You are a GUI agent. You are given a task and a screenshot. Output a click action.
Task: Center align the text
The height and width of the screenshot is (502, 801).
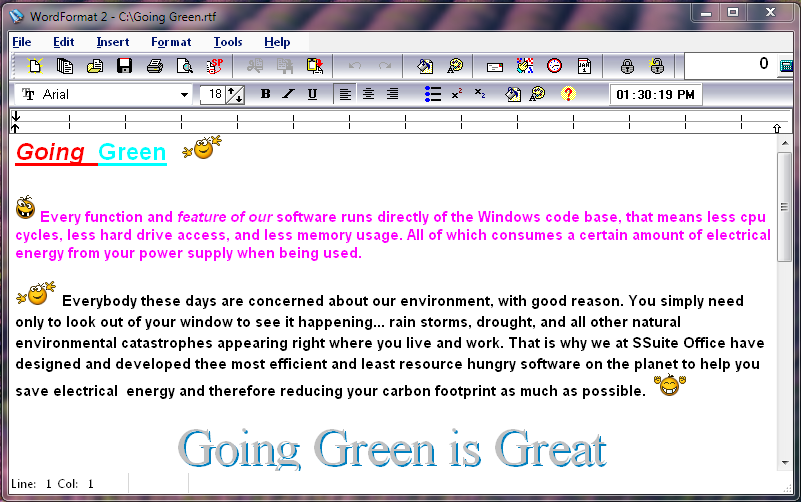(x=368, y=94)
